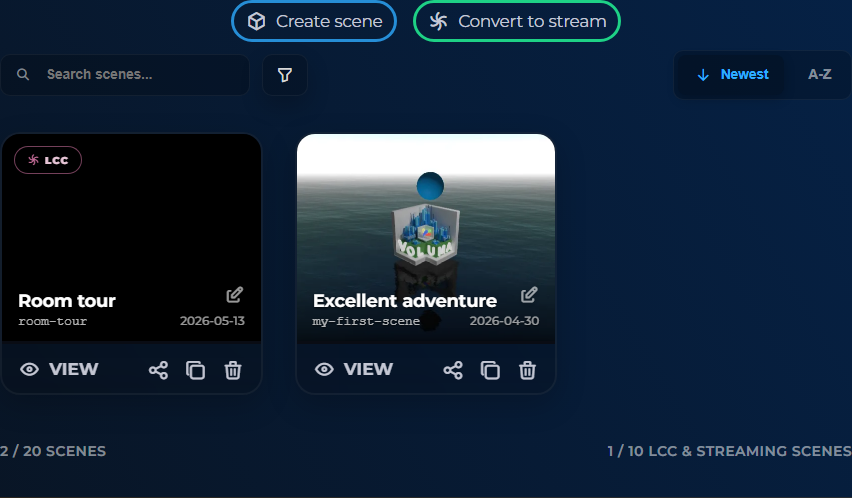Click the LCC badge on Room tour
The width and height of the screenshot is (852, 498).
48,160
